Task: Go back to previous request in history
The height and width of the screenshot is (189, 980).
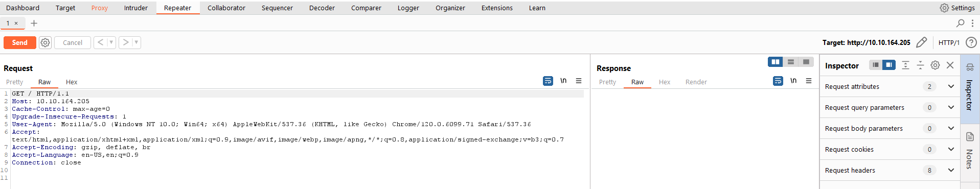Action: [101, 42]
